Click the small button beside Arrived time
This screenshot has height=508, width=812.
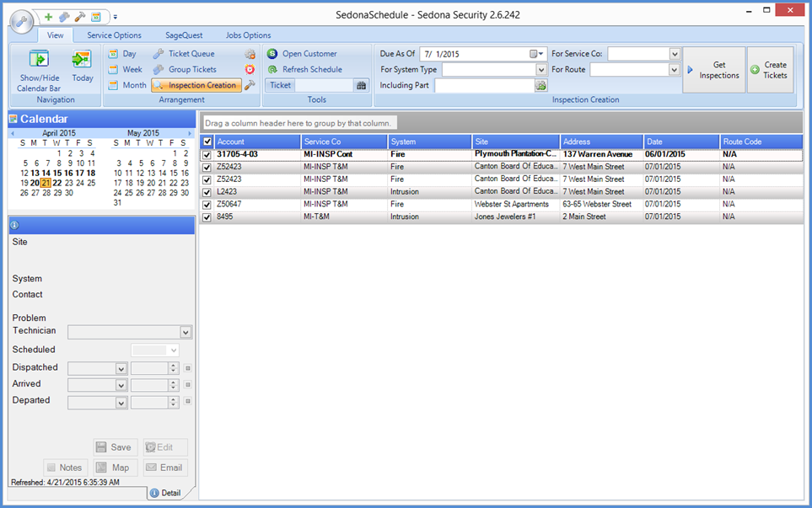tap(187, 385)
